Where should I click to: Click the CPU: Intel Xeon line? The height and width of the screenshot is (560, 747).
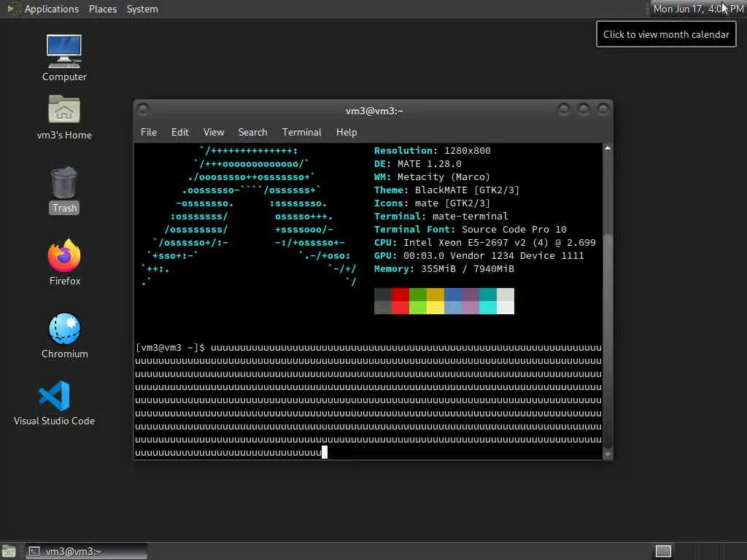click(x=485, y=242)
